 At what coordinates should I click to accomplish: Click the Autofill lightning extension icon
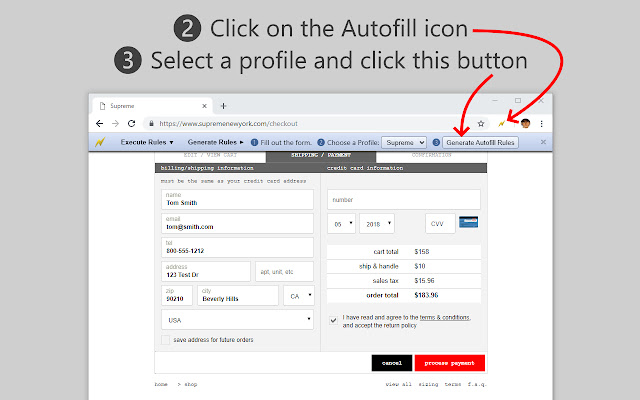(501, 124)
